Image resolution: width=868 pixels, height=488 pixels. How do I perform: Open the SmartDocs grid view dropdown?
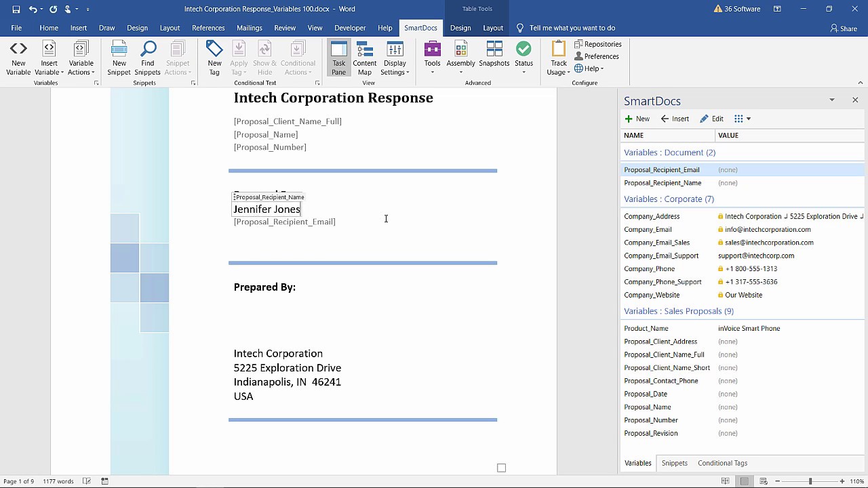click(743, 119)
